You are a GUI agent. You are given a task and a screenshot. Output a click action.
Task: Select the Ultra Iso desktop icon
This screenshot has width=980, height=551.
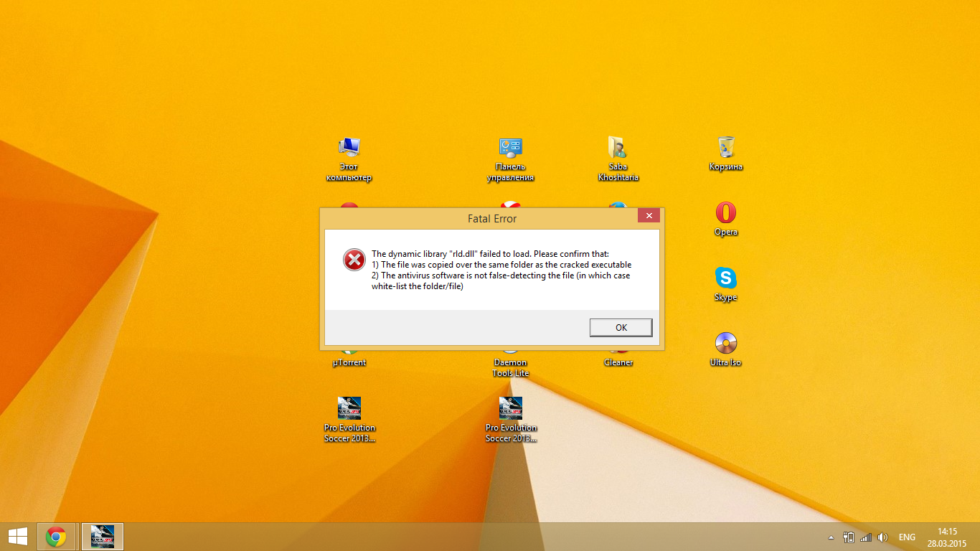pos(725,350)
